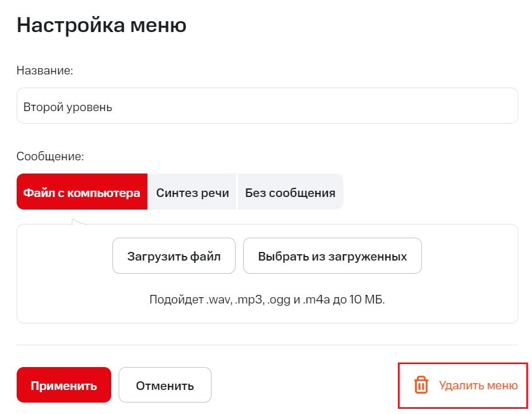Click the "Сообщение:" section label
The height and width of the screenshot is (414, 532).
pyautogui.click(x=50, y=156)
